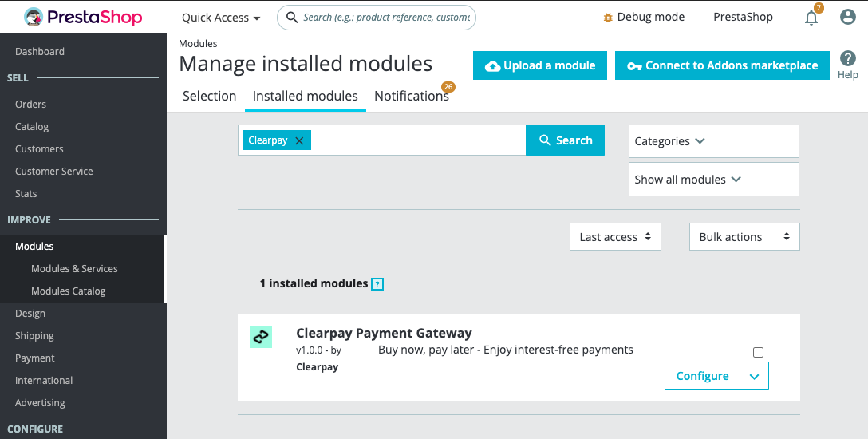
Task: Click the '1 installed modules' heading
Action: [314, 283]
